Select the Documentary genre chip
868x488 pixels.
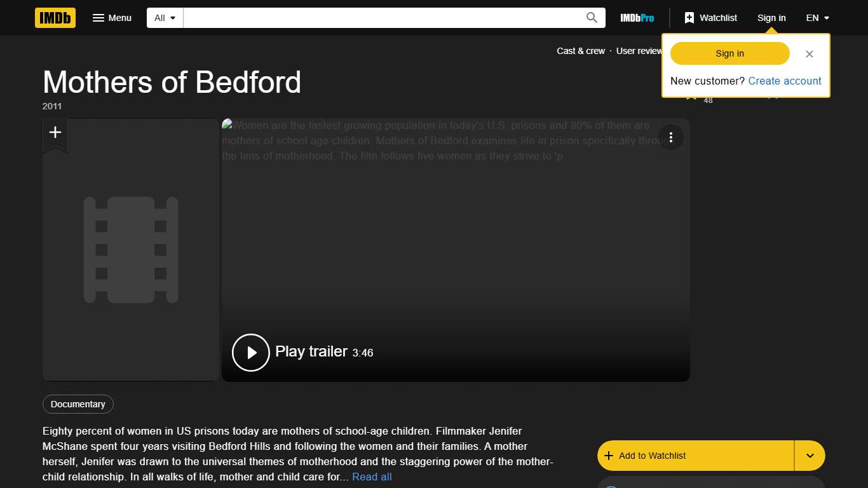tap(78, 404)
